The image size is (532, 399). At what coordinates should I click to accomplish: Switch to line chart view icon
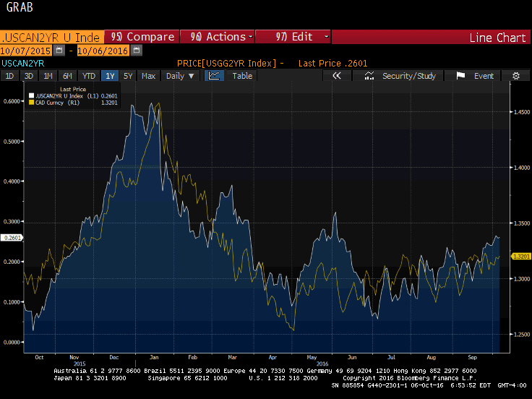214,76
